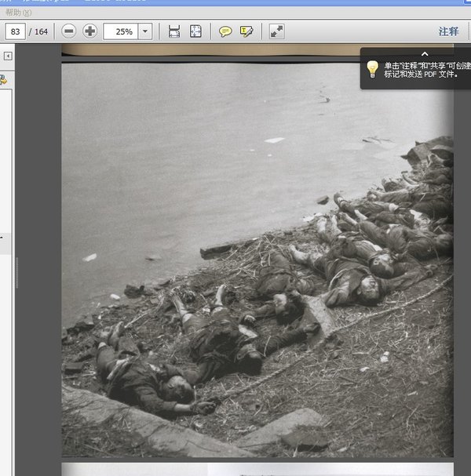Viewport: 471px width, 476px height.
Task: Switch to read mode view
Action: tap(276, 31)
